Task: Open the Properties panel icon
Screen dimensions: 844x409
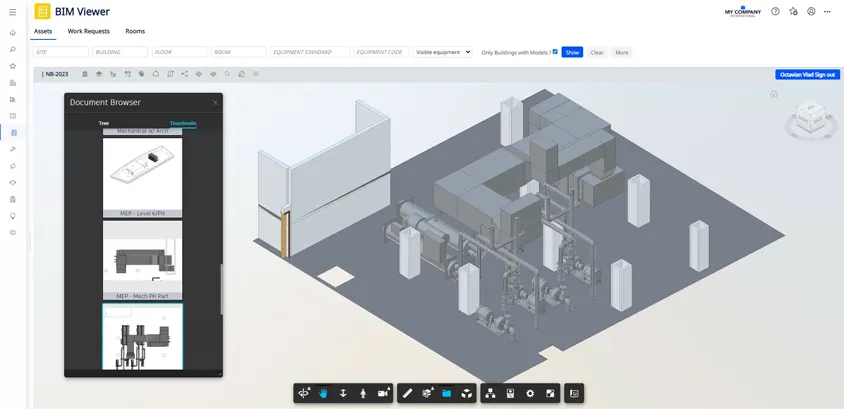Action: coord(510,393)
